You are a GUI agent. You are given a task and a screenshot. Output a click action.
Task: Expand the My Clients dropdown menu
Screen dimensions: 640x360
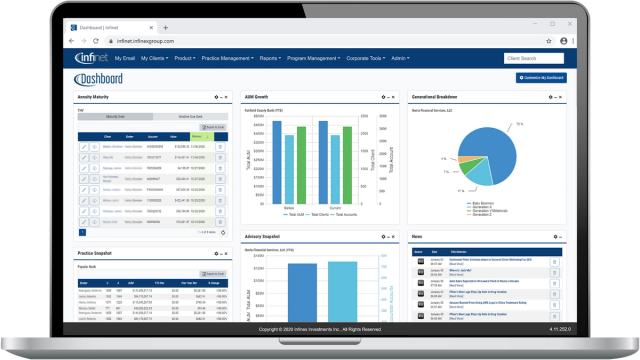click(x=154, y=58)
